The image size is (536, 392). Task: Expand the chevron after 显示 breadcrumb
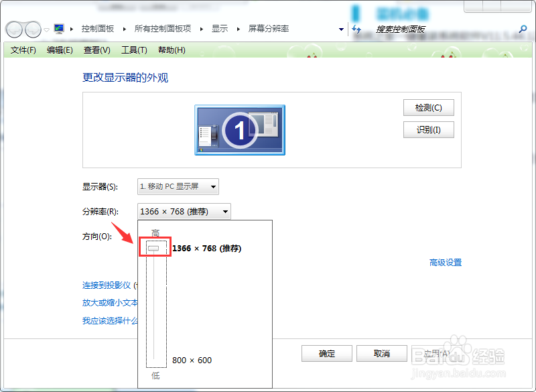[x=239, y=29]
